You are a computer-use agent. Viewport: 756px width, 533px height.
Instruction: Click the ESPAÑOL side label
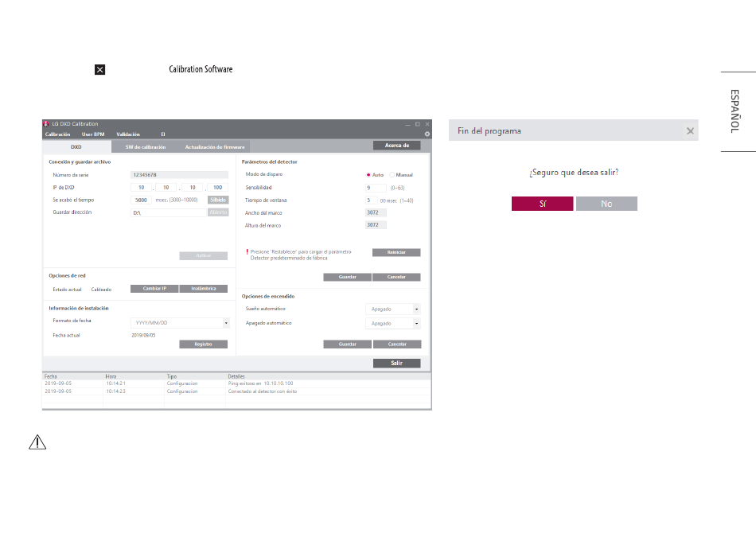click(735, 111)
